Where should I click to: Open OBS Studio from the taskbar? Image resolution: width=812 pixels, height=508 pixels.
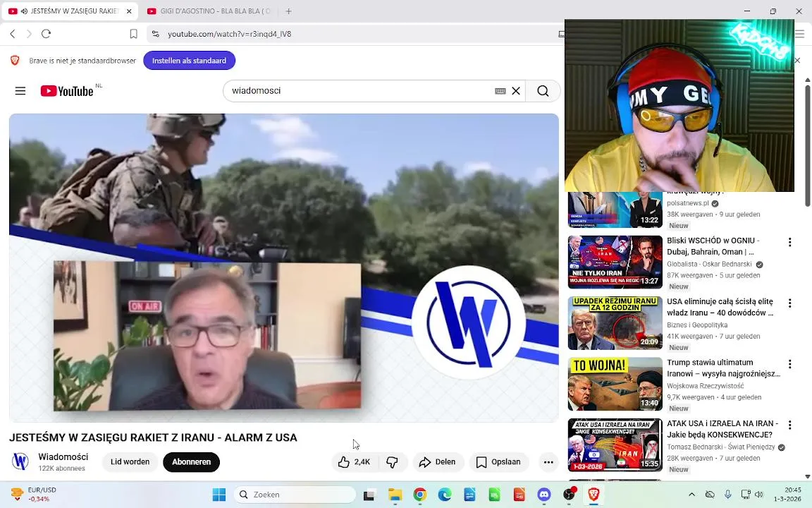pos(569,495)
